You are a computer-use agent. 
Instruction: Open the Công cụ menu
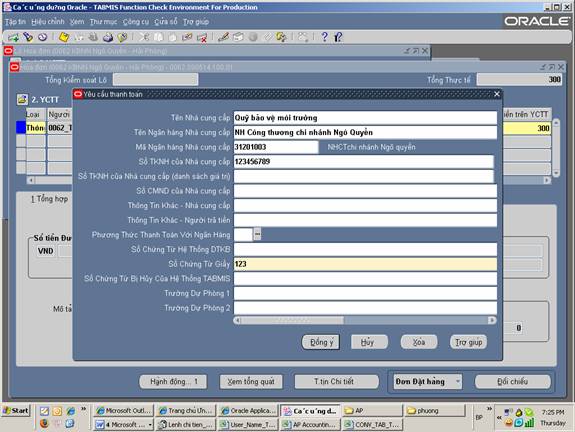[x=136, y=22]
